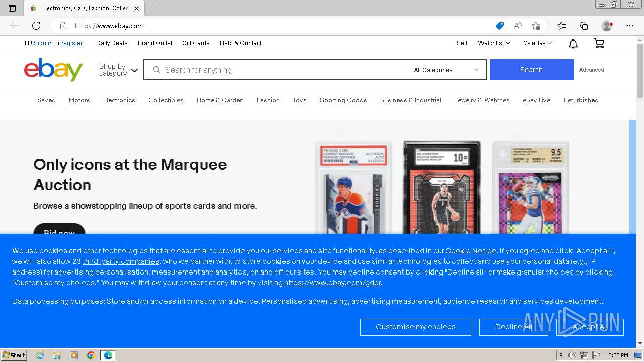Show hidden system tray icons
Screen dimensions: 644x362
coord(561,355)
